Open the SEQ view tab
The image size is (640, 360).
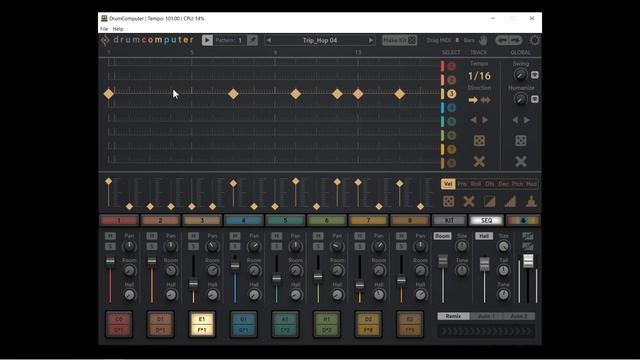(486, 220)
